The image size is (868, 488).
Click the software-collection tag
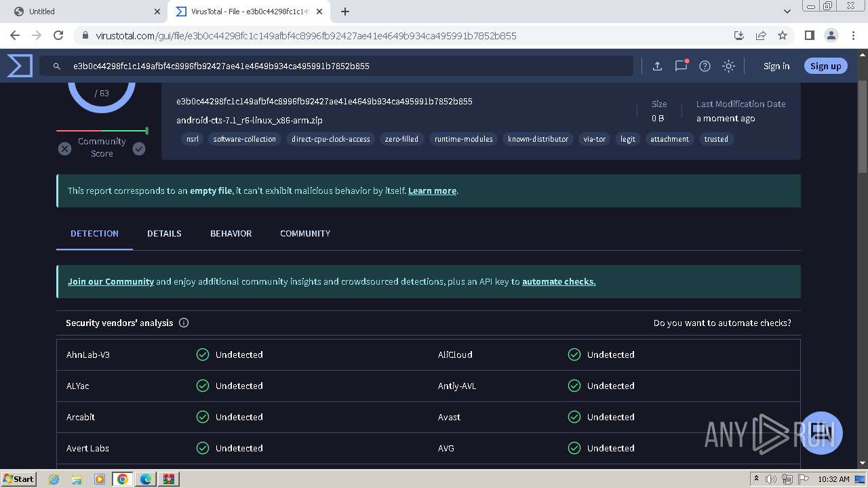245,139
